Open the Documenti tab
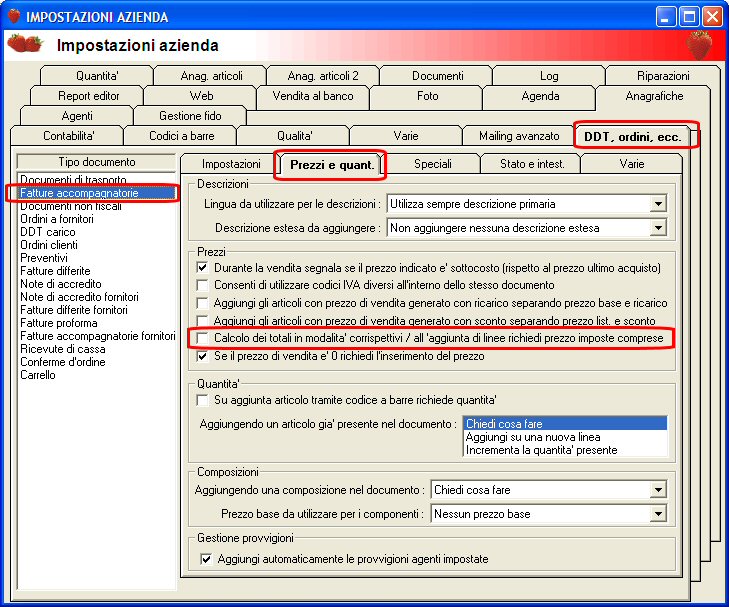Image resolution: width=729 pixels, height=607 pixels. pyautogui.click(x=437, y=76)
